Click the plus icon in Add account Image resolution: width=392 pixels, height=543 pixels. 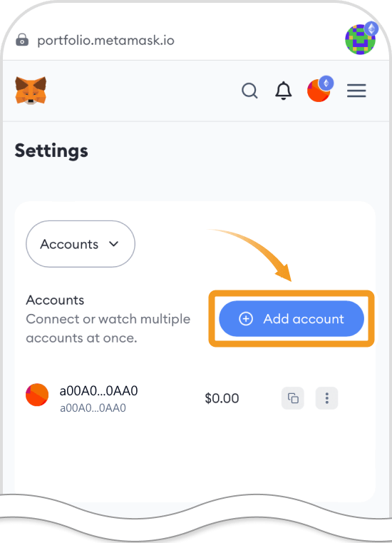tap(246, 319)
